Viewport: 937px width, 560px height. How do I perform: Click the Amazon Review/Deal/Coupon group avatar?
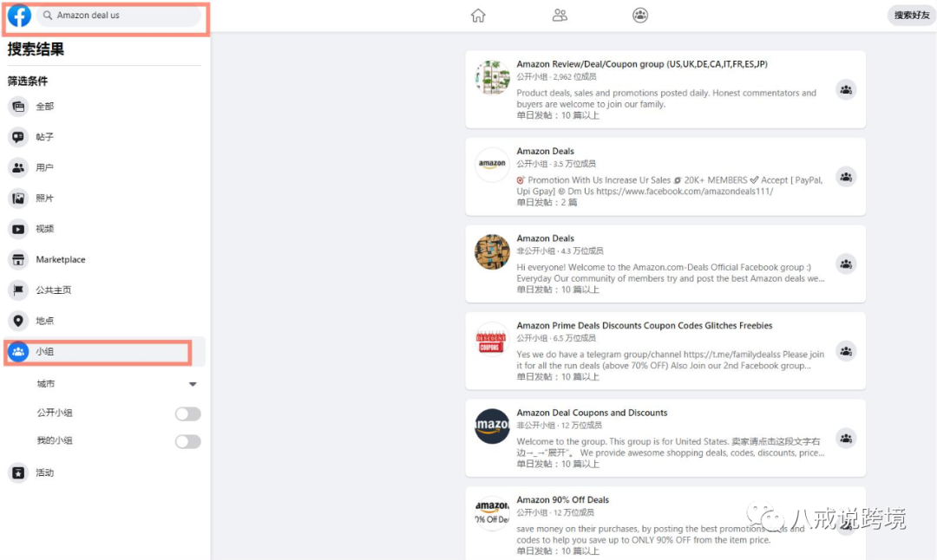[x=492, y=77]
